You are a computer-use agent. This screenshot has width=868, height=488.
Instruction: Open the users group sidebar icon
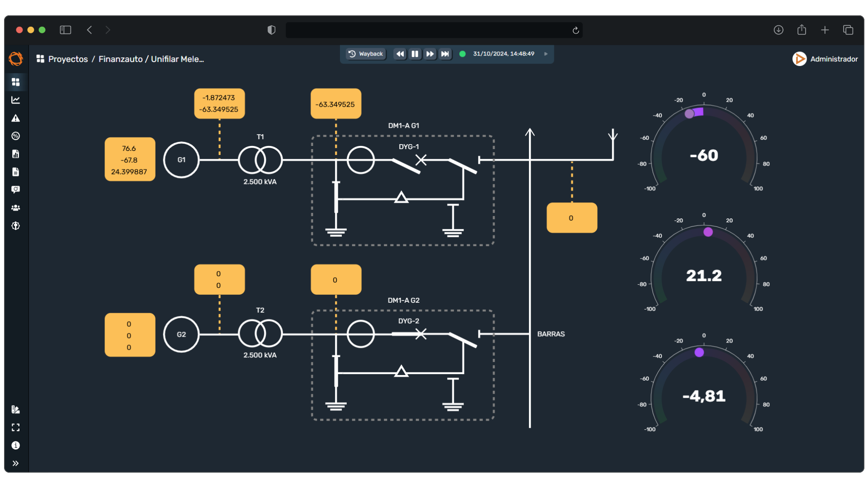pos(16,208)
